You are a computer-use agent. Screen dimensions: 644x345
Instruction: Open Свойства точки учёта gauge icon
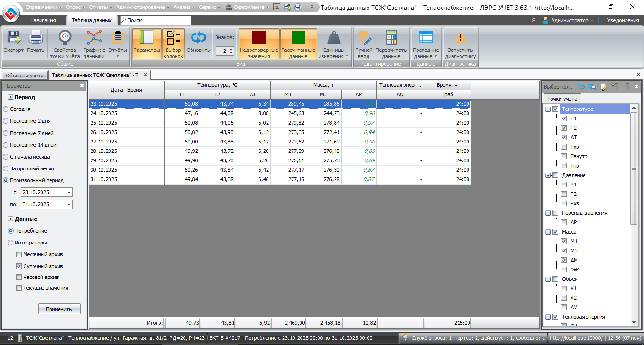[65, 38]
